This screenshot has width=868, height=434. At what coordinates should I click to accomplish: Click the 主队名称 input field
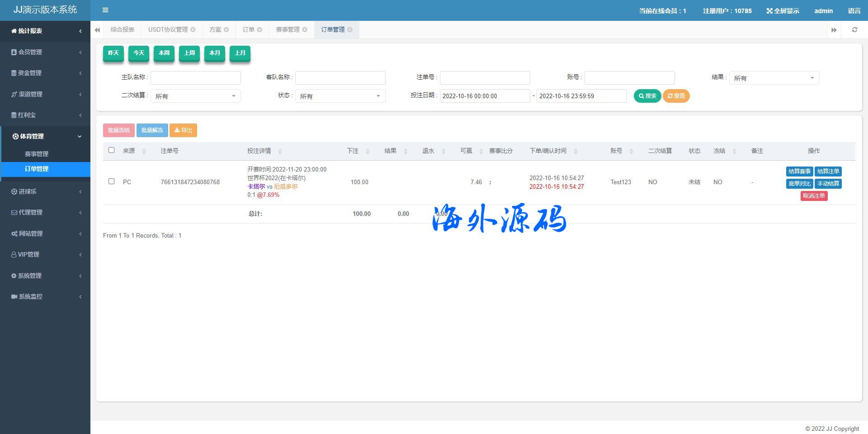pos(195,78)
